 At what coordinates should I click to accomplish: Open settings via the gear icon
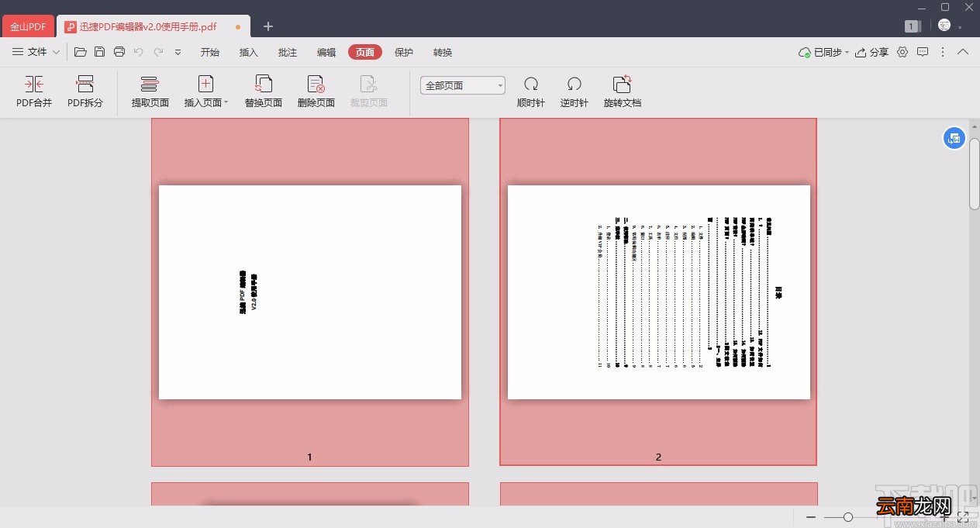[x=902, y=52]
